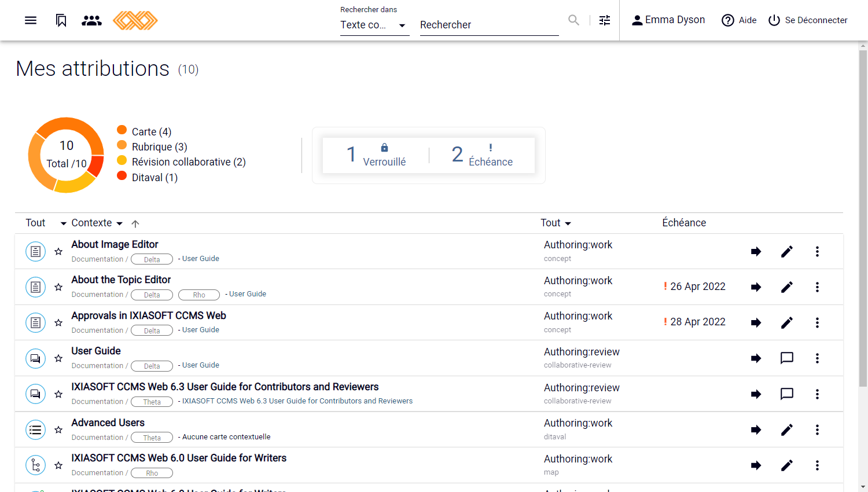Viewport: 868px width, 492px height.
Task: Click the scrollbar down arrow
Action: tap(863, 487)
